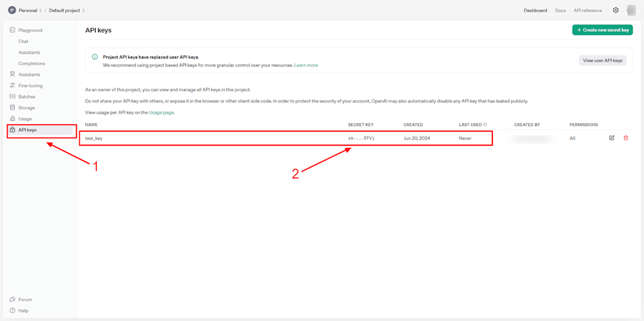Click the Jun 20, 2024 created date
The height and width of the screenshot is (321, 644).
pyautogui.click(x=417, y=138)
